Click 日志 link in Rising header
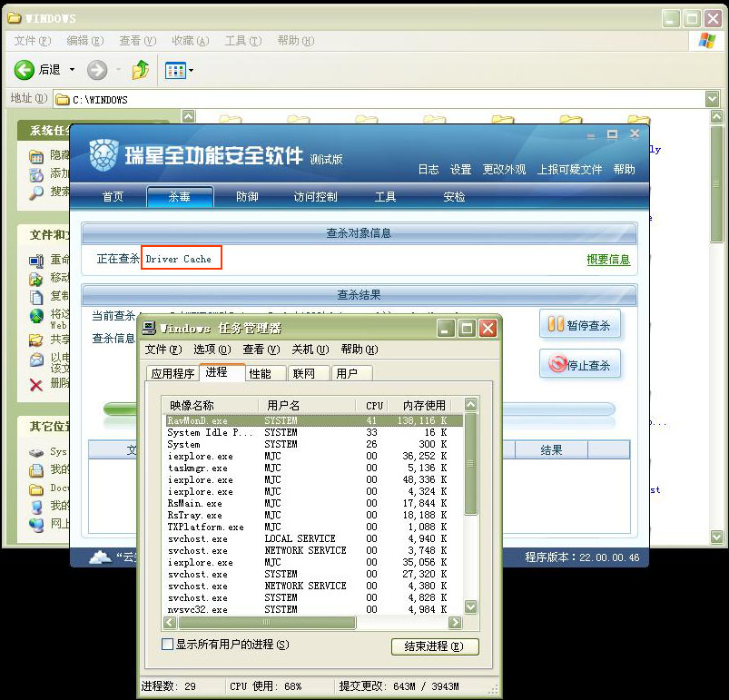 (429, 169)
